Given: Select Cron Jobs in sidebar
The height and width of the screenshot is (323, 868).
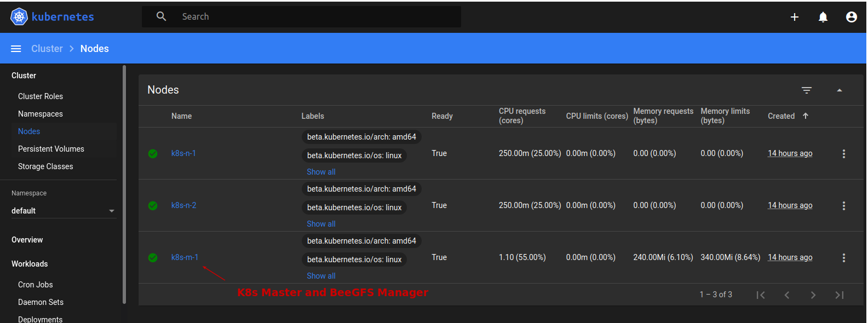Looking at the screenshot, I should coord(36,285).
